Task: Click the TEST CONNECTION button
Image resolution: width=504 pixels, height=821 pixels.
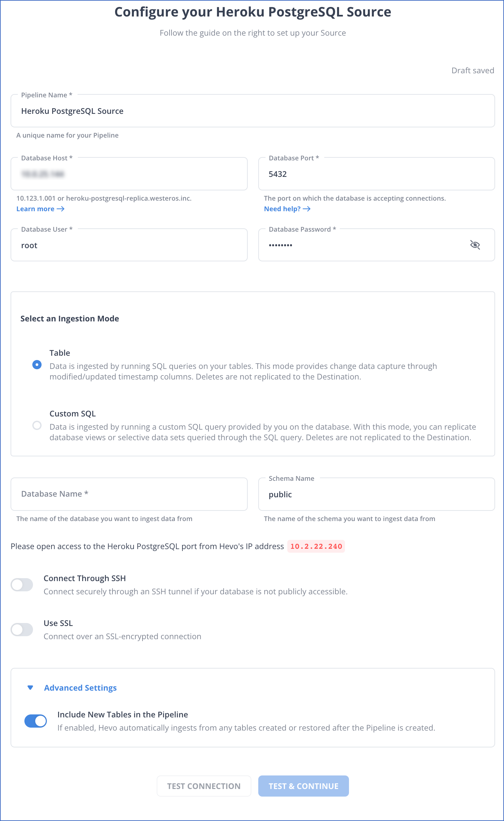Action: (x=204, y=786)
